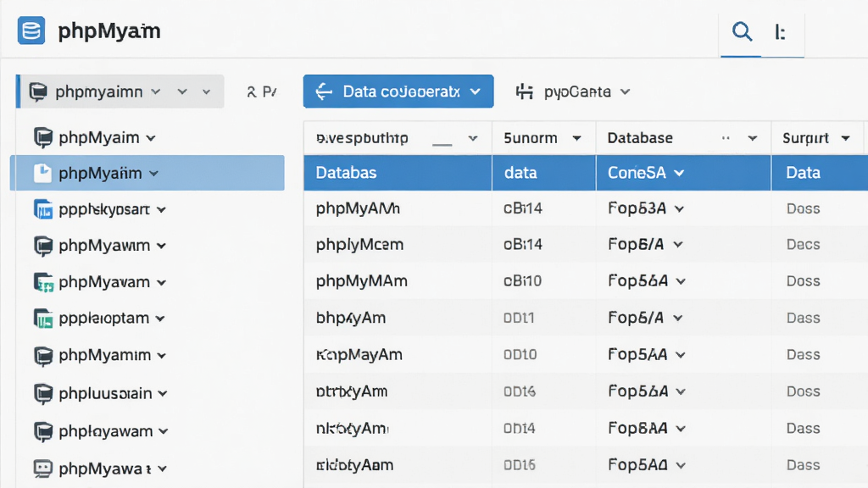Viewport: 868px width, 488px height.
Task: Click the ppplaıoptam table icon
Action: [43, 319]
